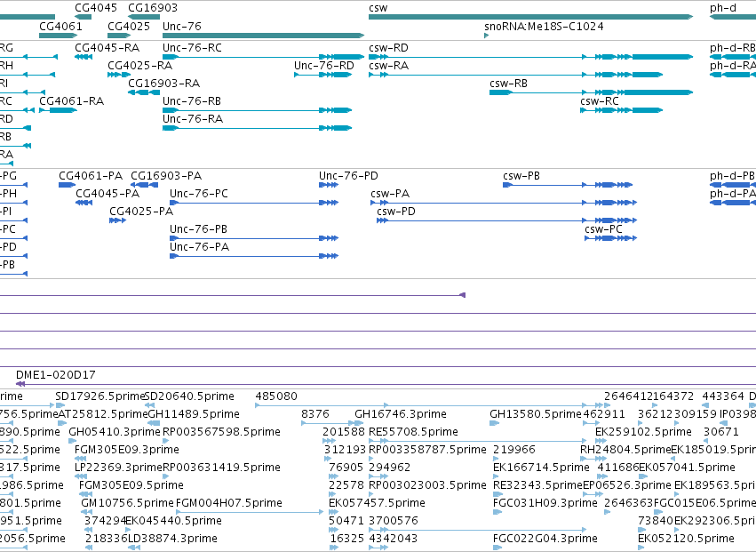Image resolution: width=756 pixels, height=552 pixels.
Task: Select the GH13580.5prime EST
Action: 494,423
